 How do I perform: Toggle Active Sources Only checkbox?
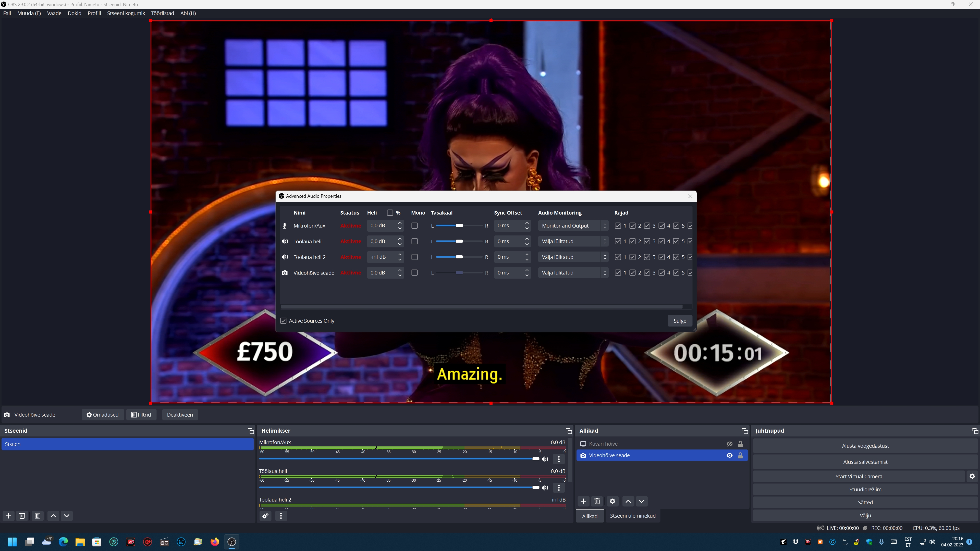pos(284,321)
